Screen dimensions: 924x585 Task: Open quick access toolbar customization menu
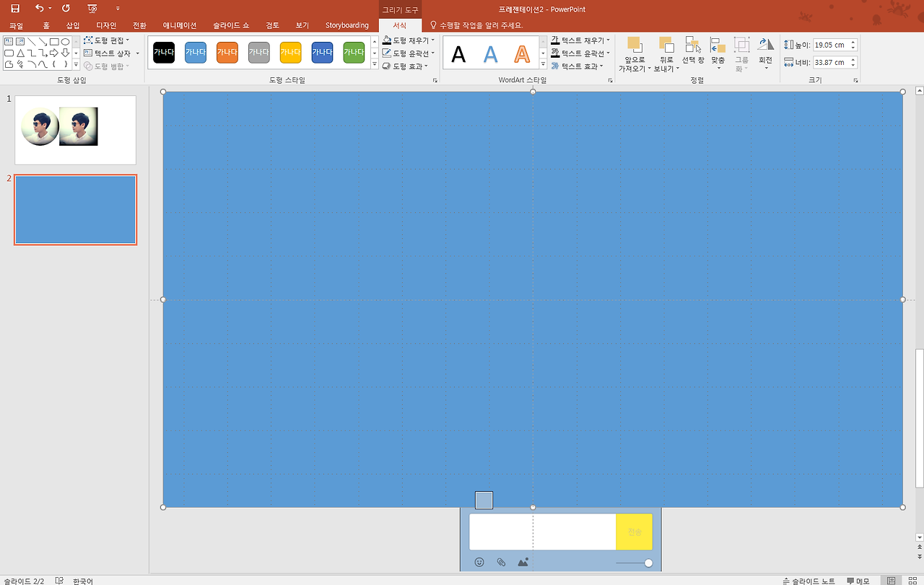tap(118, 9)
